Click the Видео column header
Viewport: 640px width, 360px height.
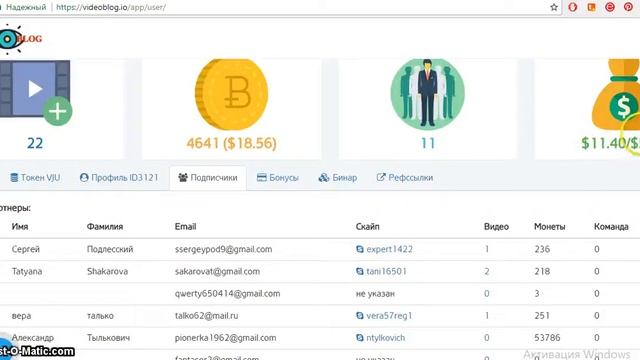(496, 227)
